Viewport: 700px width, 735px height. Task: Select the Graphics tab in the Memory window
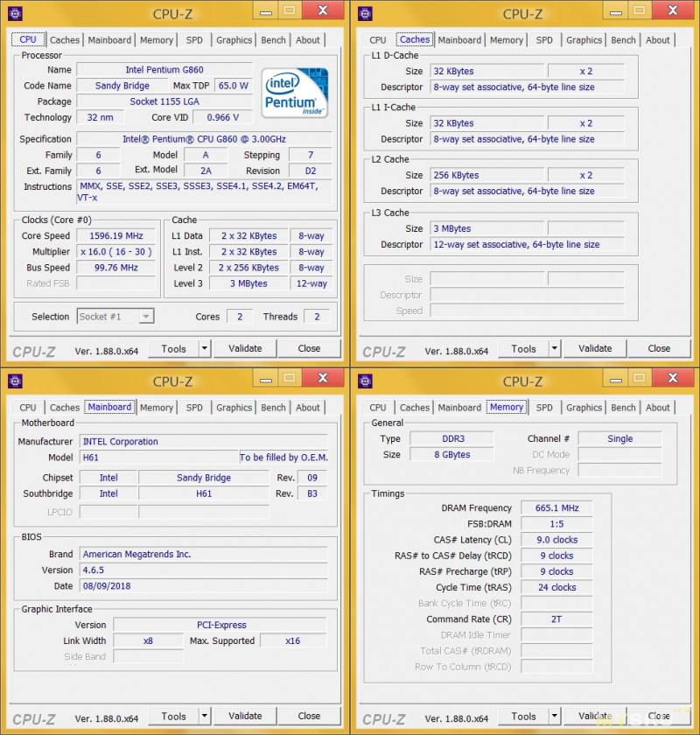click(584, 408)
